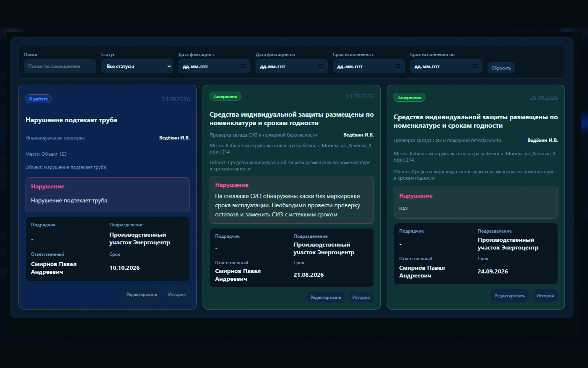Click 'Место: Объект 123' text
Image resolution: width=588 pixels, height=368 pixels.
coord(46,154)
